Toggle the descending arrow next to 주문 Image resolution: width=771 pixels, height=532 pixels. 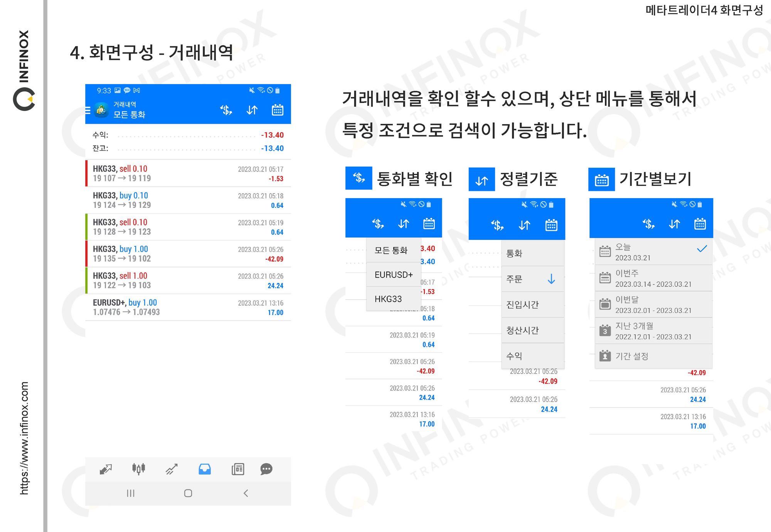click(x=551, y=279)
